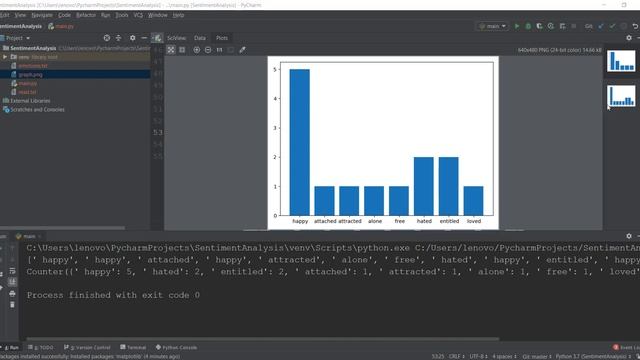
Task: Open the Terminal tool window
Action: click(x=133, y=347)
